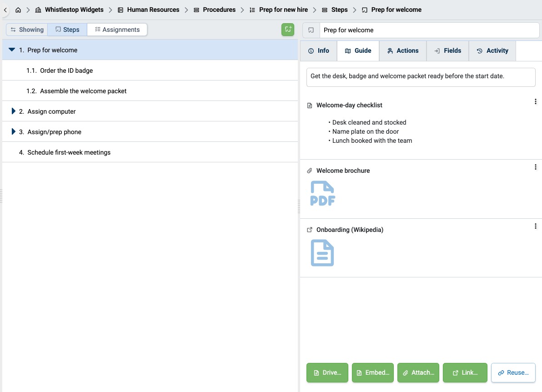This screenshot has width=542, height=392.
Task: Switch to the Assignments view tab
Action: click(x=117, y=30)
